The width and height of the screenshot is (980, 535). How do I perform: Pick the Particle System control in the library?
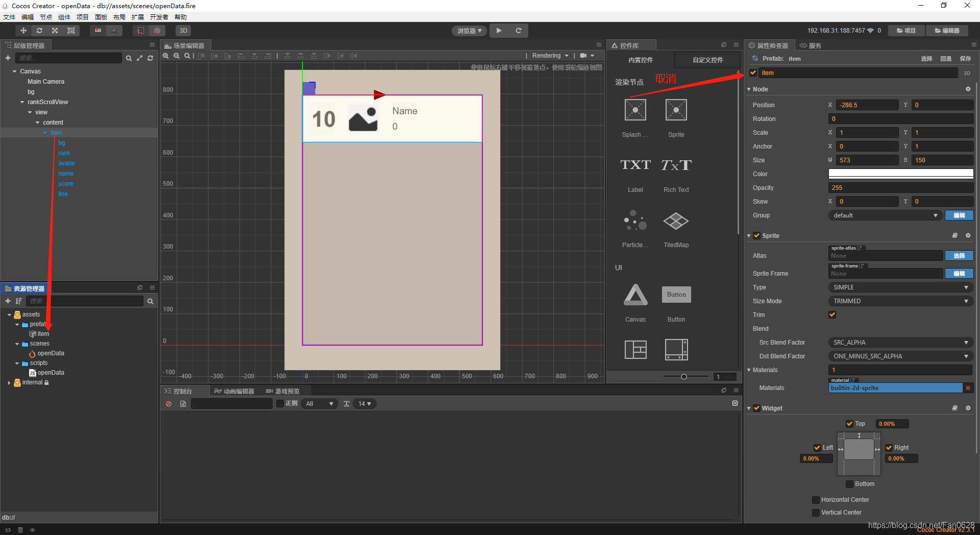pyautogui.click(x=635, y=229)
